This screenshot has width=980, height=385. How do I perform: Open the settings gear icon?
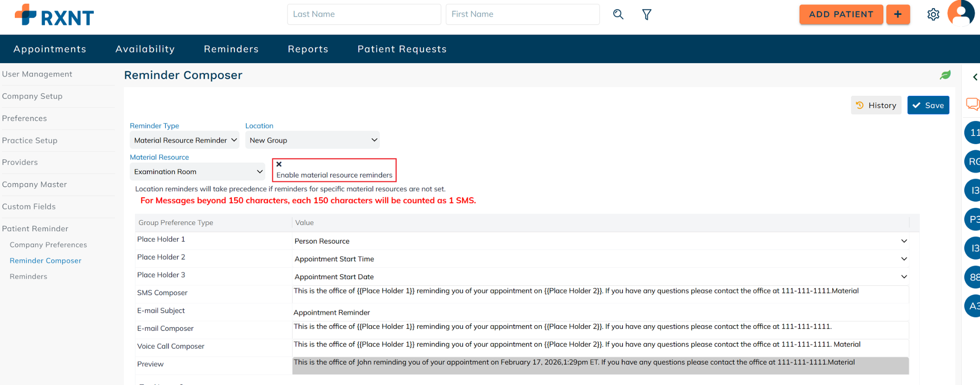(933, 15)
